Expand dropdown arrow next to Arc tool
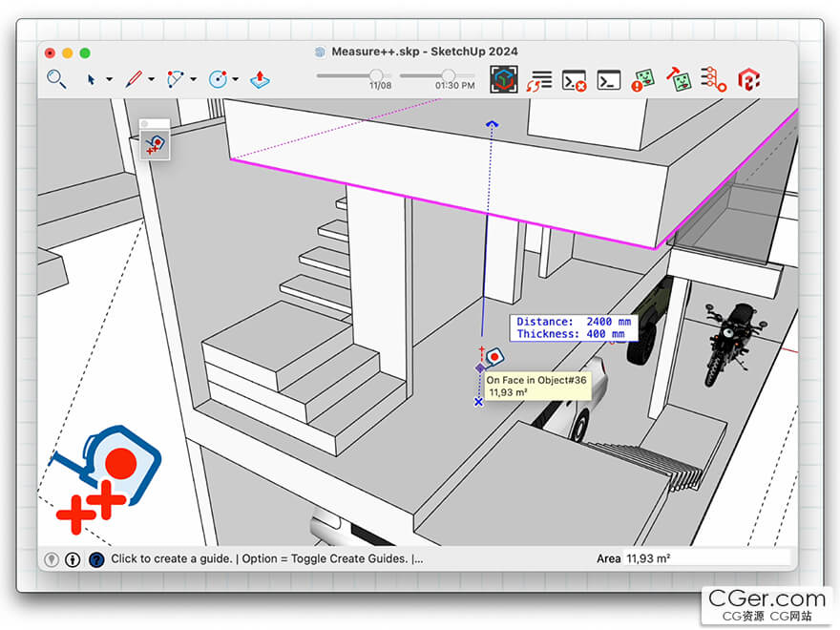Screen dimensions: 840x630 [x=193, y=80]
